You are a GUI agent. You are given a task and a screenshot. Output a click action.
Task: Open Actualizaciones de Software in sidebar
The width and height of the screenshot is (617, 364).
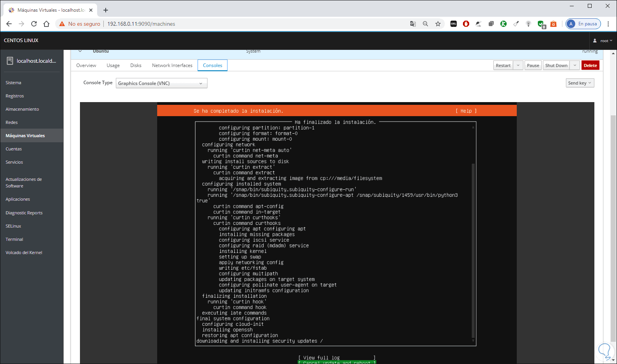pyautogui.click(x=24, y=182)
